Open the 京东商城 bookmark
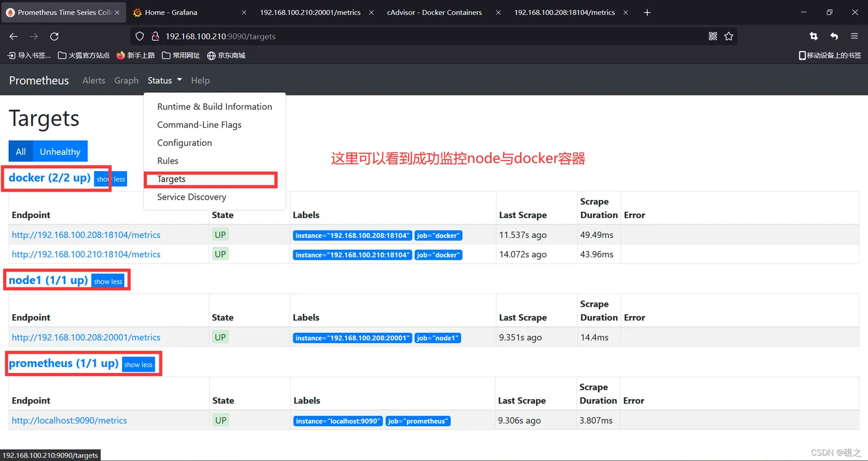 pos(226,55)
